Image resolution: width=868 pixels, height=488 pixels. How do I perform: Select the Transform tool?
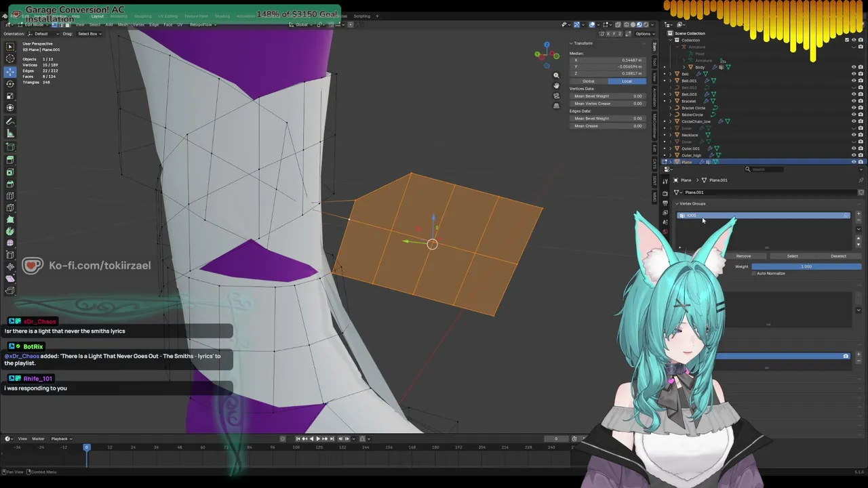[x=10, y=108]
